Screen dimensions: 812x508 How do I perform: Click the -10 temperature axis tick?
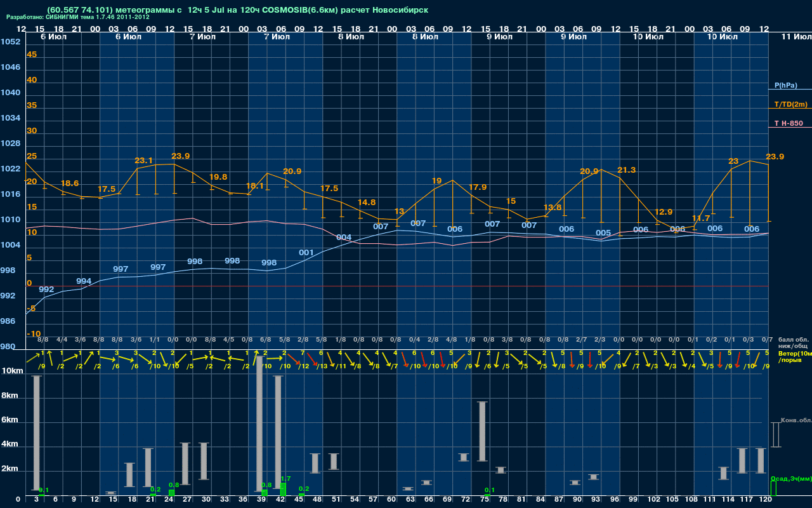[x=34, y=334]
